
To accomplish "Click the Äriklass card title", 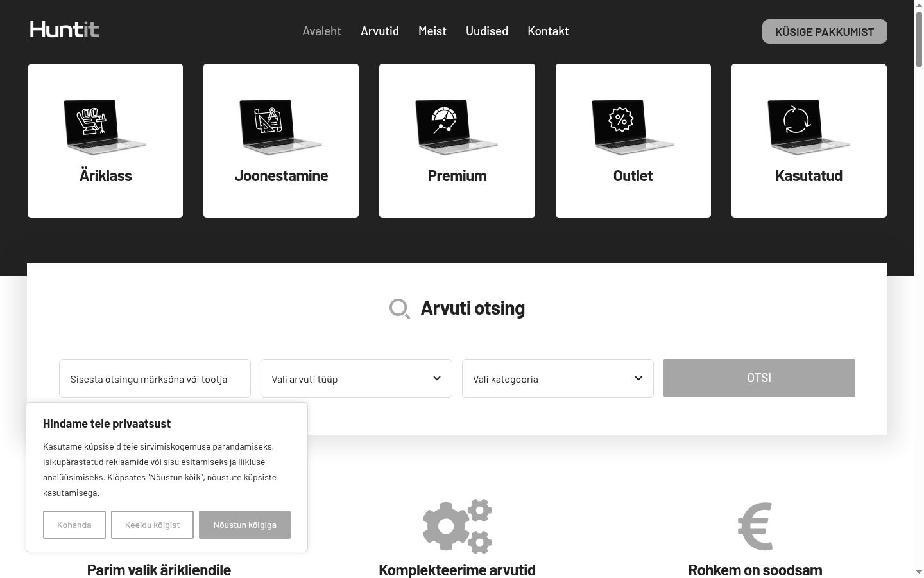I will tap(105, 176).
